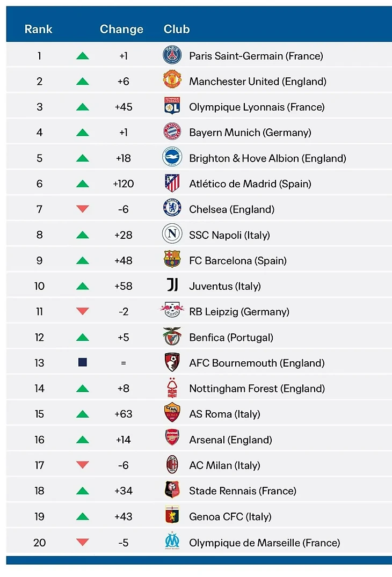Image resolution: width=392 pixels, height=577 pixels.
Task: Click the green up arrow for Atlético de Madrid
Action: [x=83, y=184]
